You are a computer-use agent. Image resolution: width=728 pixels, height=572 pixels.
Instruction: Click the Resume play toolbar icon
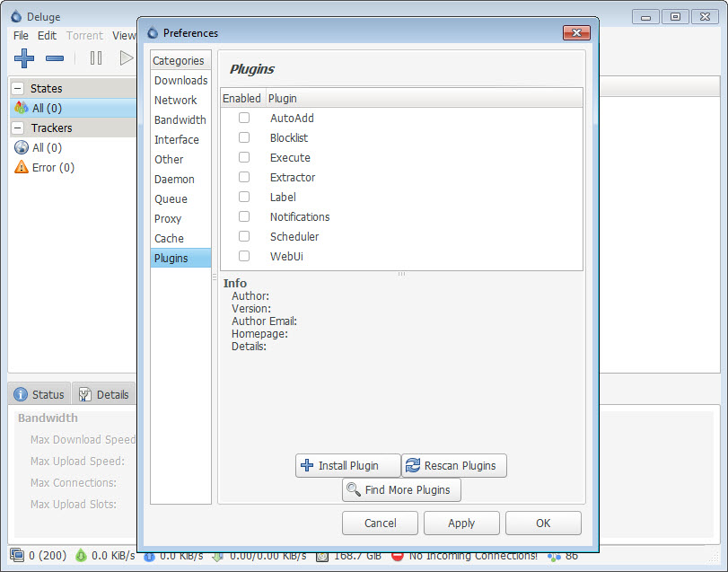coord(127,58)
